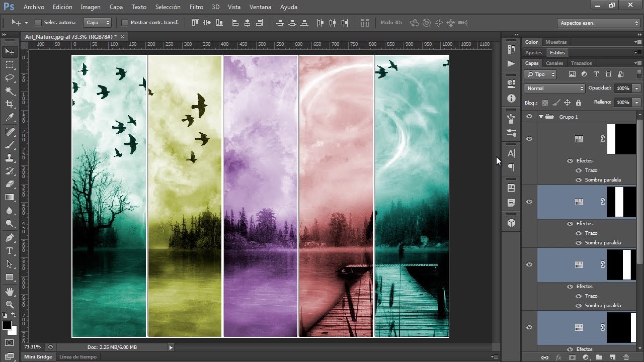
Task: Open the Archivo menu
Action: [x=34, y=7]
